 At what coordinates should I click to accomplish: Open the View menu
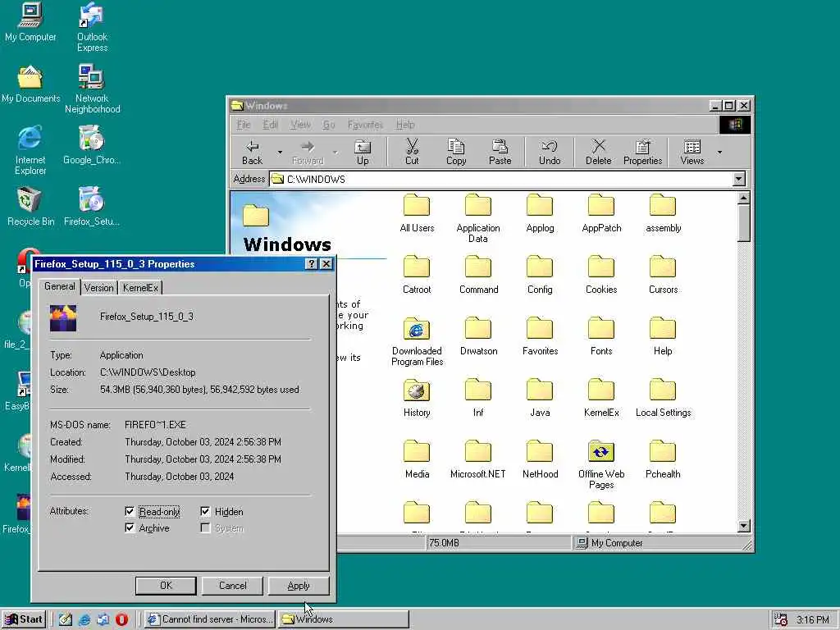click(x=300, y=125)
